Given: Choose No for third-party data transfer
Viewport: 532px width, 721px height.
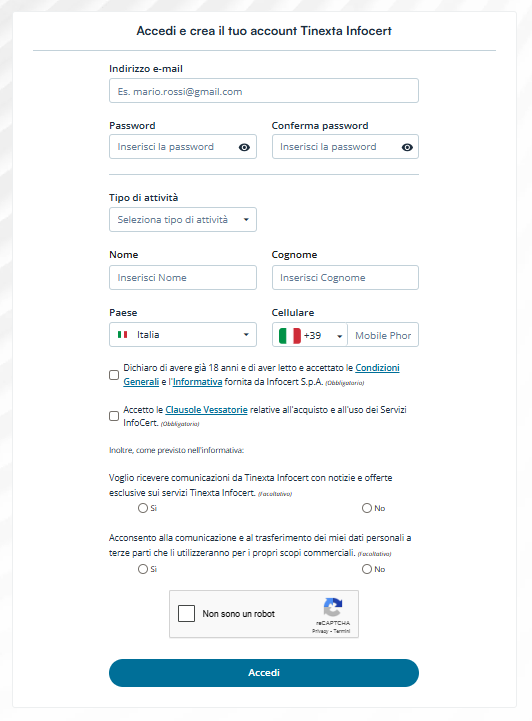Looking at the screenshot, I should pos(366,569).
